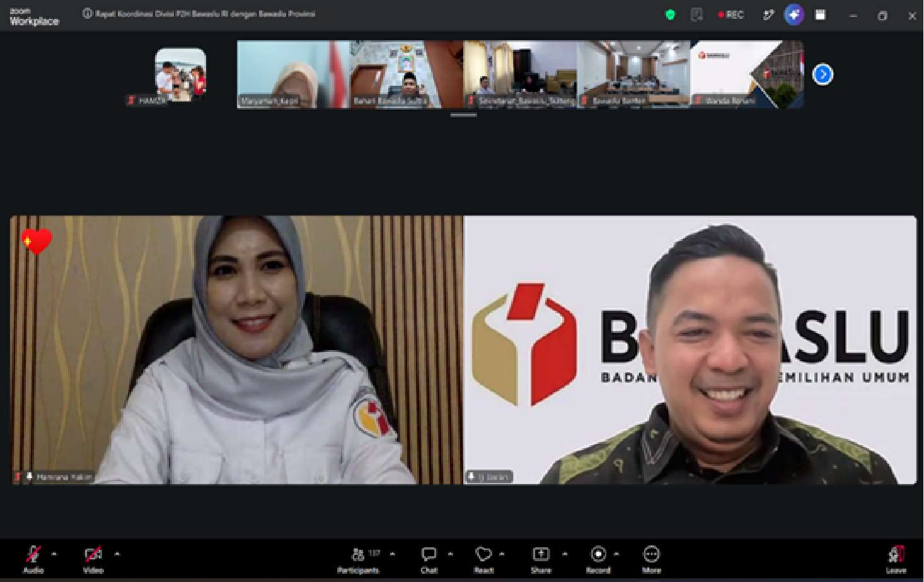The image size is (924, 582).
Task: Open the view layout icon
Action: pos(820,15)
